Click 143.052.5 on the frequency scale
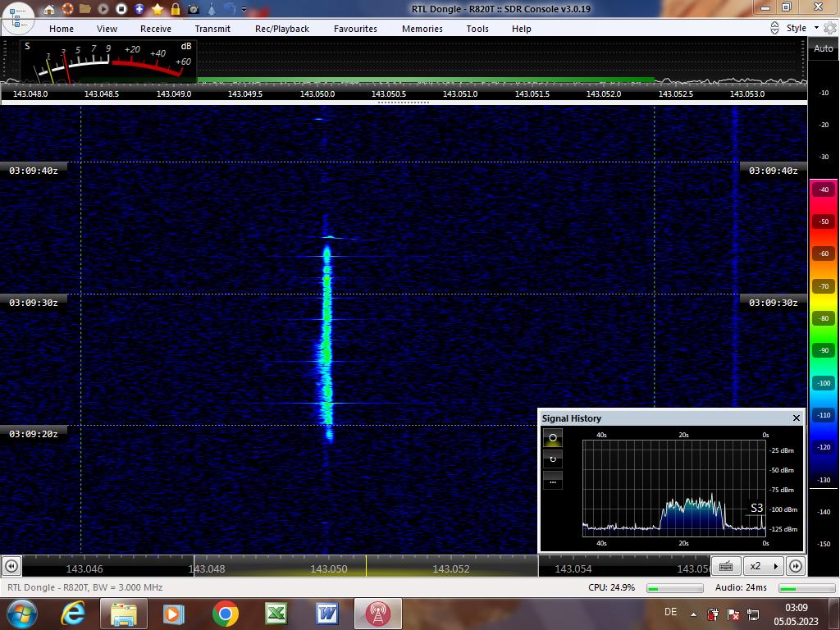The image size is (840, 630). point(676,94)
